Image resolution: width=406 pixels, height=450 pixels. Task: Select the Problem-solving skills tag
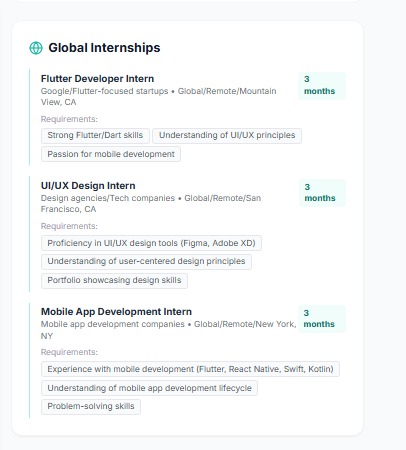pos(91,406)
